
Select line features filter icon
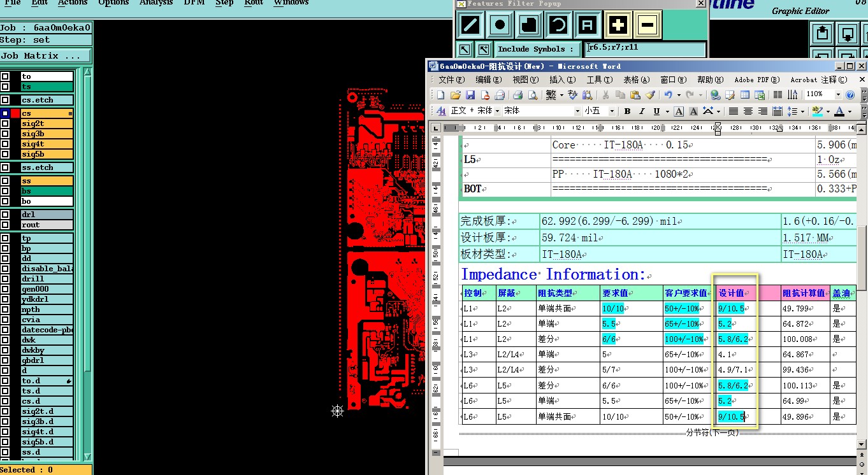point(470,25)
